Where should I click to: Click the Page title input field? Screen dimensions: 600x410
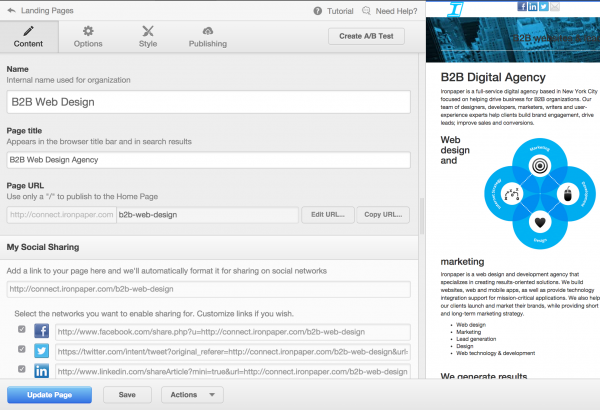point(209,160)
